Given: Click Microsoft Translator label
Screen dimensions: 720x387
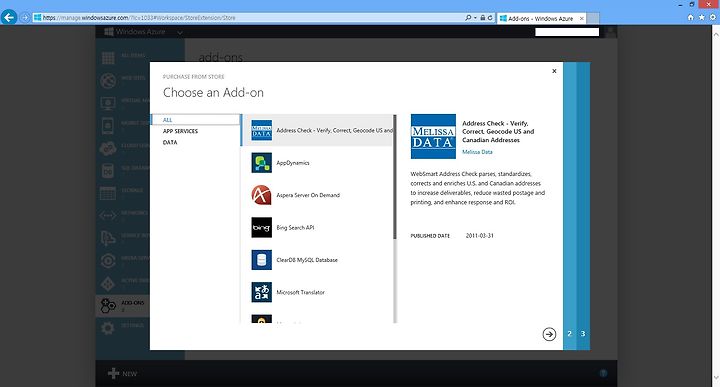Looking at the screenshot, I should [x=300, y=292].
